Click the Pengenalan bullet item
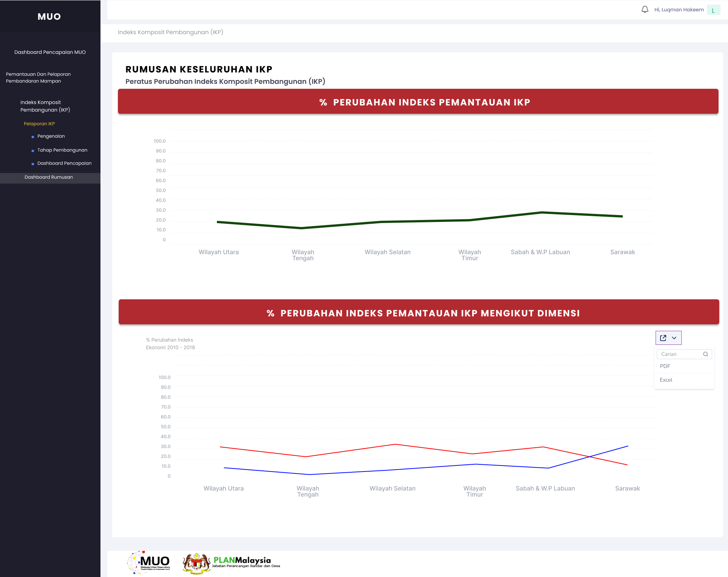728x577 pixels. (51, 136)
